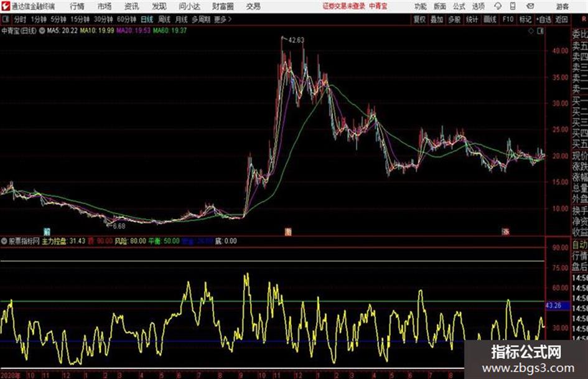Open the 功能 menu
The height and width of the screenshot is (379, 588).
421,6
